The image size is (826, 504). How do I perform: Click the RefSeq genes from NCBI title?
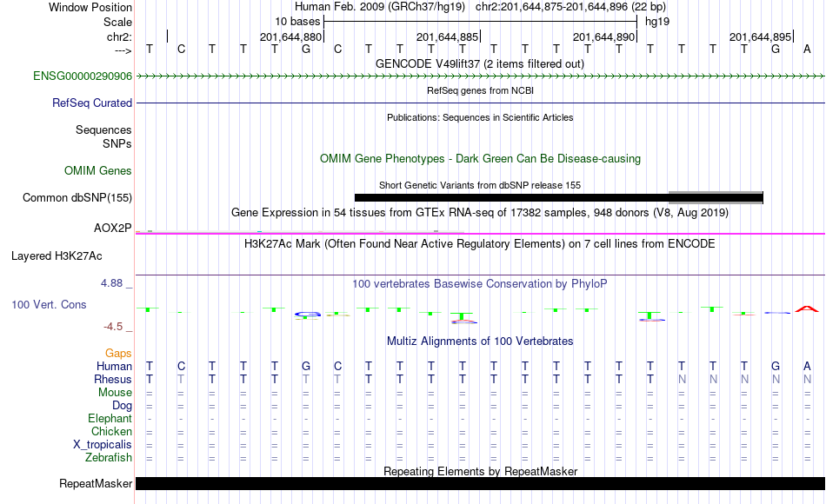(x=480, y=90)
